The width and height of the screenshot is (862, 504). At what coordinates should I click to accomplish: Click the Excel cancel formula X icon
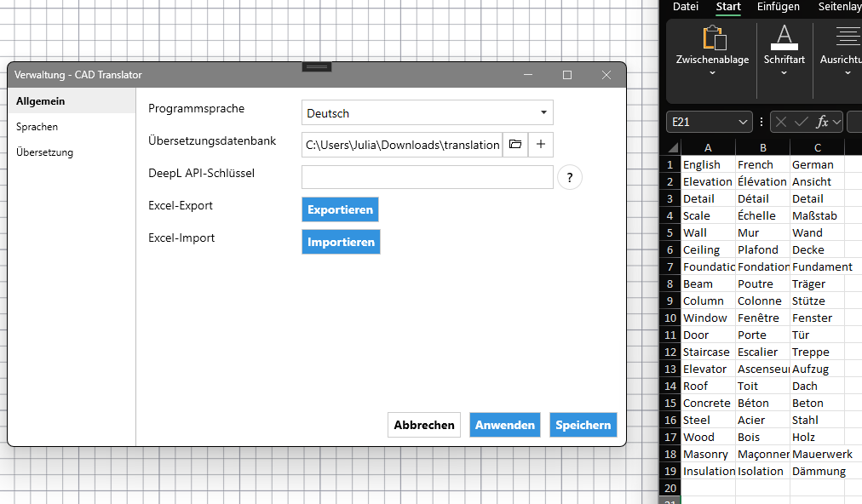coord(781,122)
